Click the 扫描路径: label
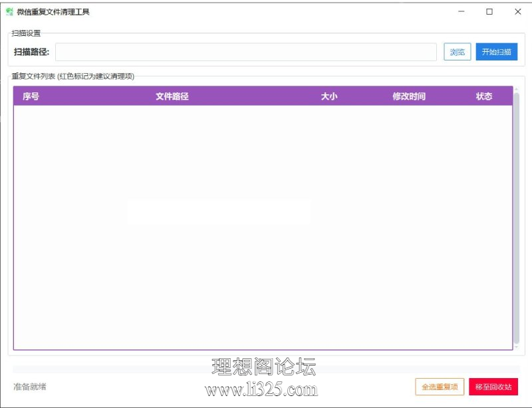 tap(31, 52)
